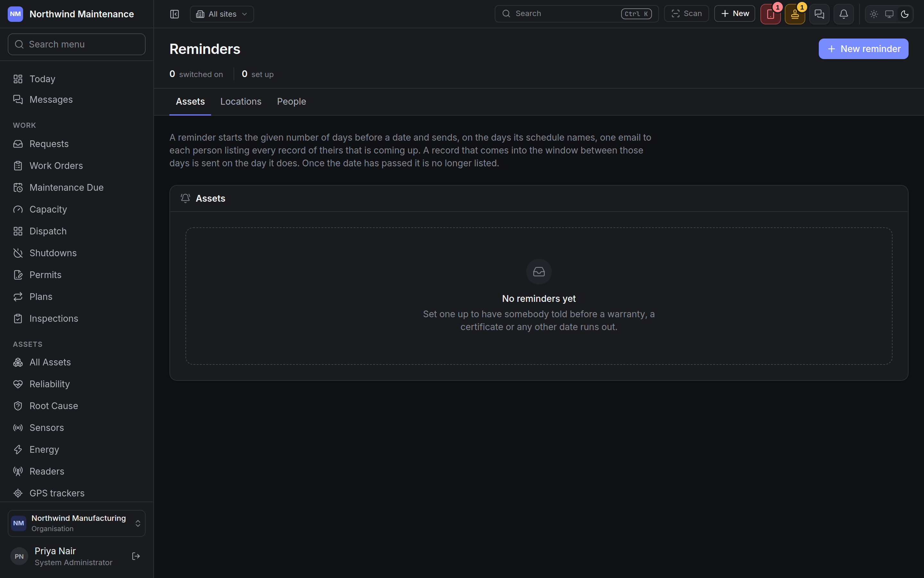The height and width of the screenshot is (578, 924).
Task: Click the global Search field with Ctrl K
Action: pyautogui.click(x=577, y=14)
